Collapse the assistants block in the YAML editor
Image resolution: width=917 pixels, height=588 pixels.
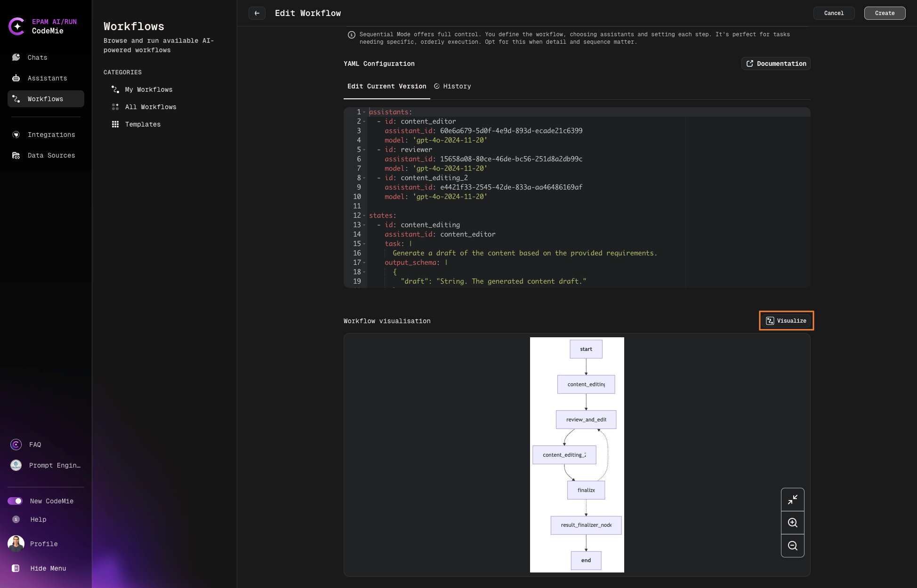pos(364,112)
